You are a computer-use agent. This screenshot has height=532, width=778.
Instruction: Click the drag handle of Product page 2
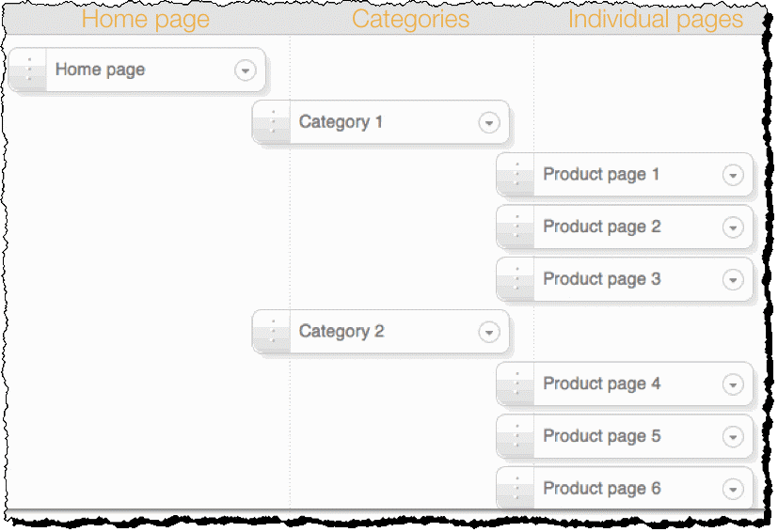click(x=516, y=227)
